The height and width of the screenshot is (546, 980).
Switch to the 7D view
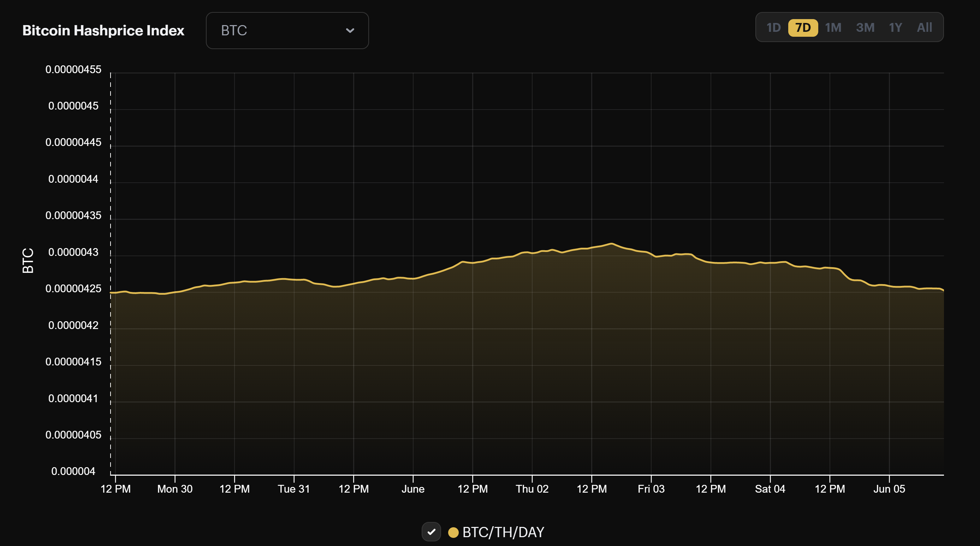pyautogui.click(x=803, y=27)
